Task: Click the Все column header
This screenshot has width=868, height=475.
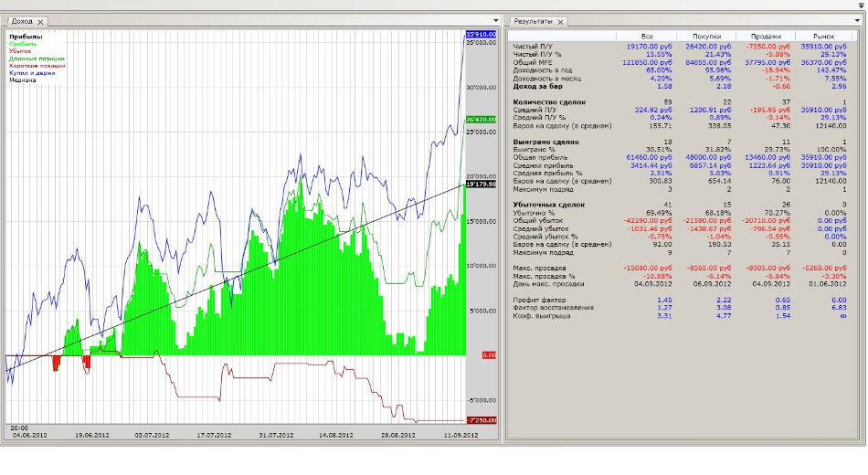Action: tap(647, 36)
